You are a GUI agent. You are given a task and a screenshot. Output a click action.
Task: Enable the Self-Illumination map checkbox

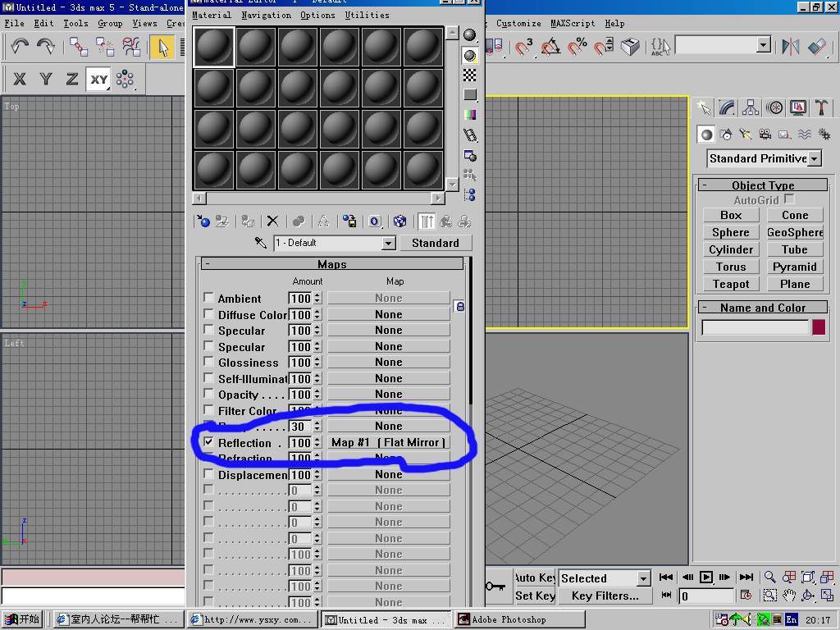208,377
